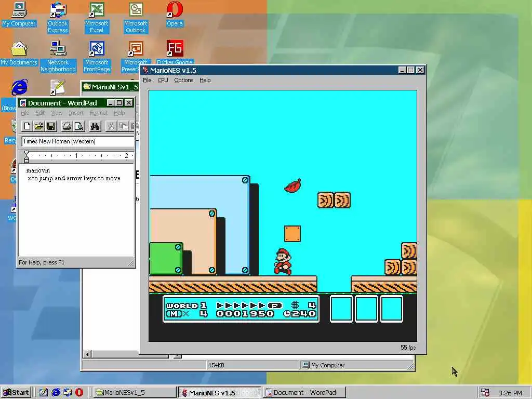Click the taskbar clock showing 3:26 PM

point(510,393)
